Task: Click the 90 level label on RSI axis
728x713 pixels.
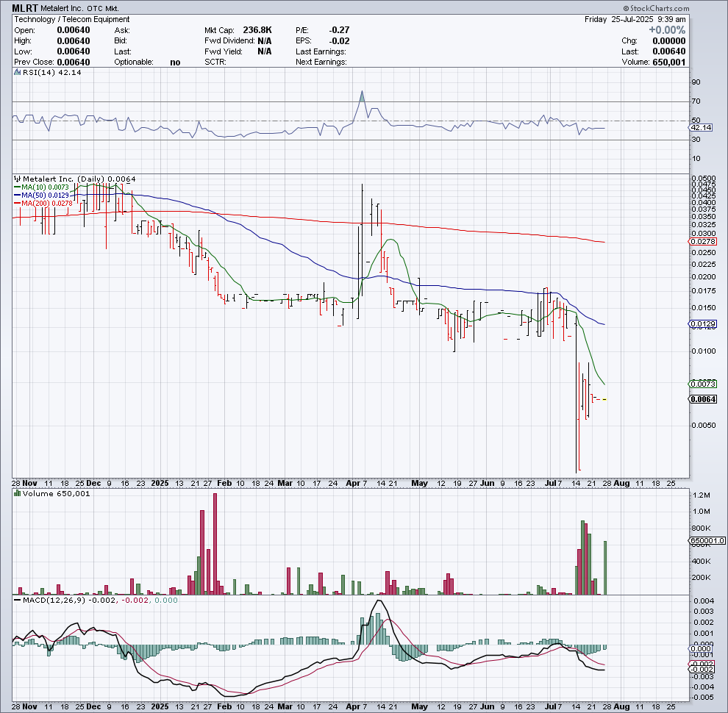Action: tap(696, 82)
